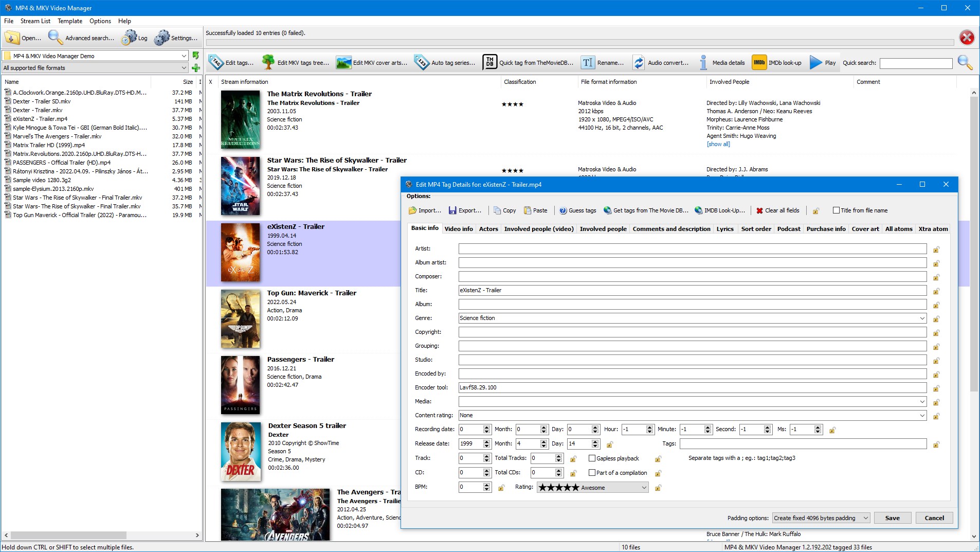980x552 pixels.
Task: Sort the file list by Size column
Action: tap(175, 82)
